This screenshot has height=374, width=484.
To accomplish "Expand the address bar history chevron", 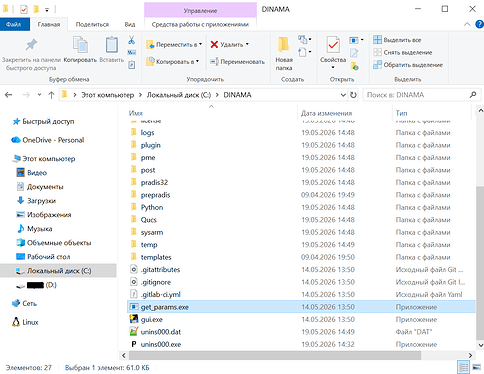I will pos(343,95).
